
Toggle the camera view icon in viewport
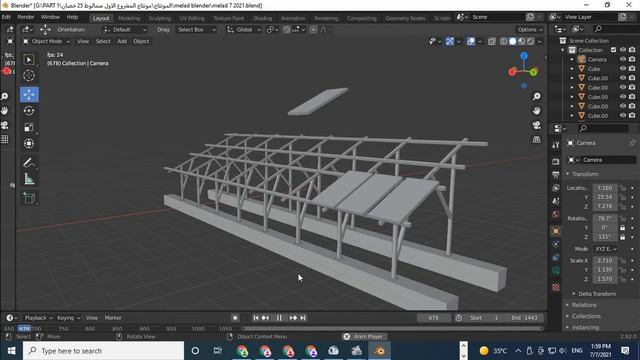(537, 125)
